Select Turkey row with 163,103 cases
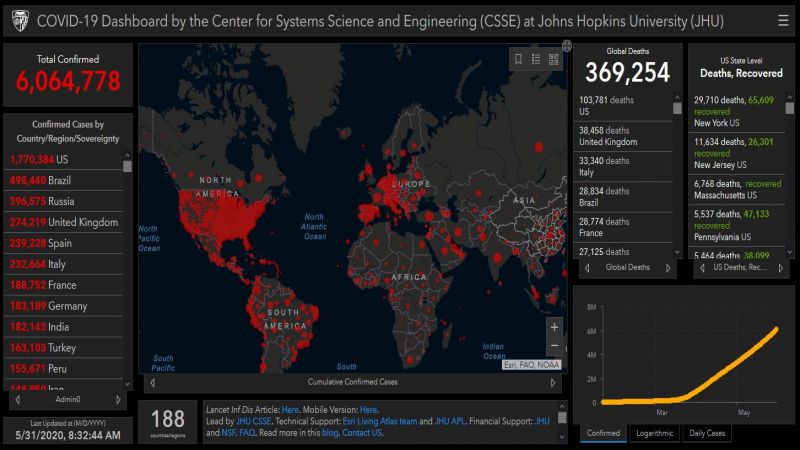 click(64, 348)
